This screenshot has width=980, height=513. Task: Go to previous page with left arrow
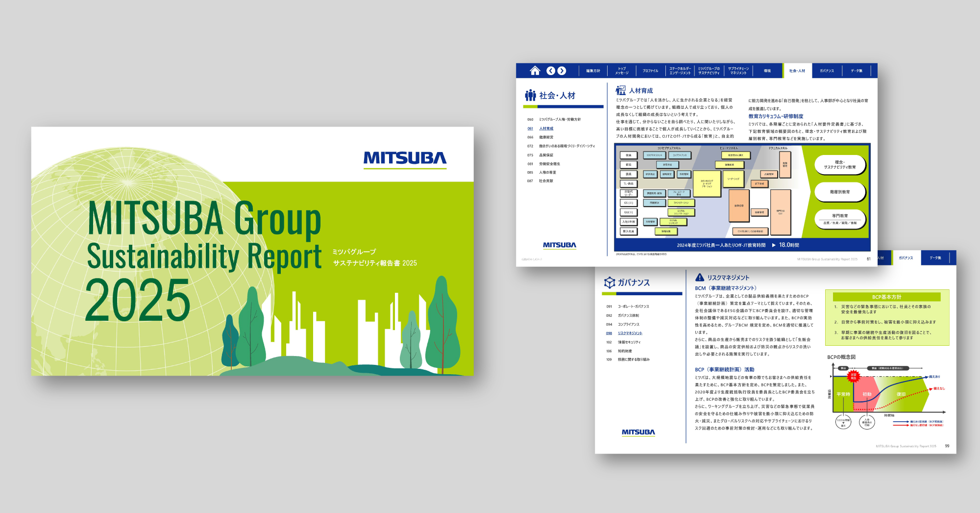coord(551,71)
